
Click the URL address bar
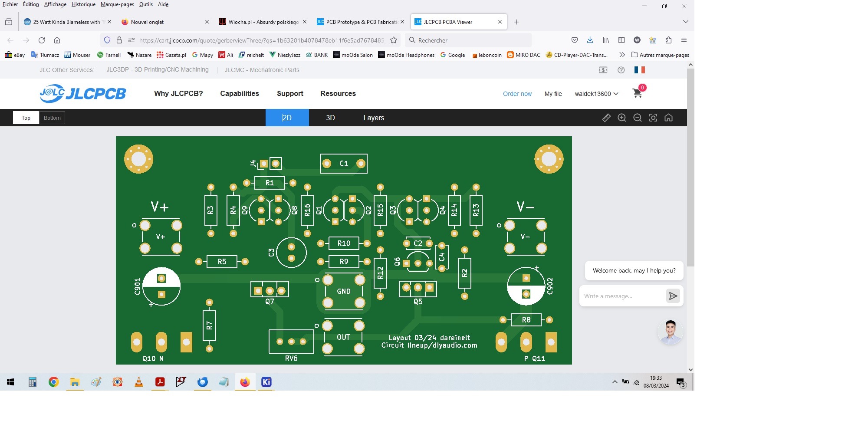click(x=262, y=40)
